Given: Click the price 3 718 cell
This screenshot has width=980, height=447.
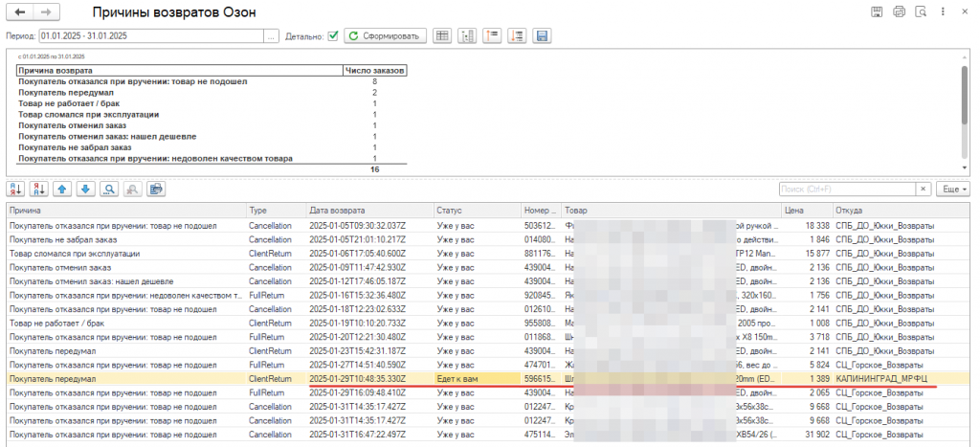Looking at the screenshot, I should (x=807, y=336).
